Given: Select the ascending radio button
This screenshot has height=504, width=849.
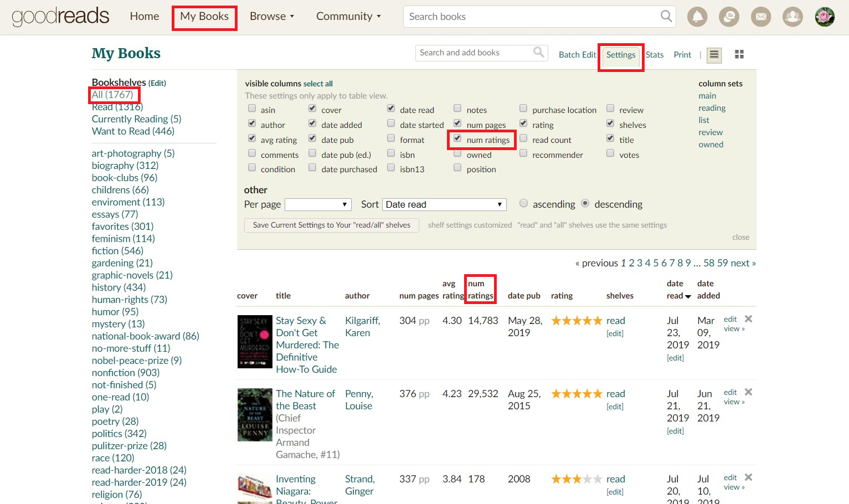Looking at the screenshot, I should [523, 203].
